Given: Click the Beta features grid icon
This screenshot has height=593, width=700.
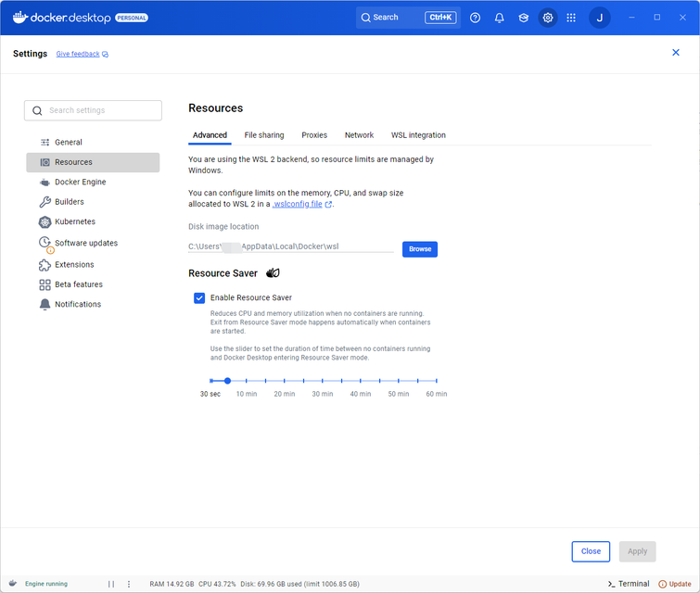Looking at the screenshot, I should tap(45, 284).
